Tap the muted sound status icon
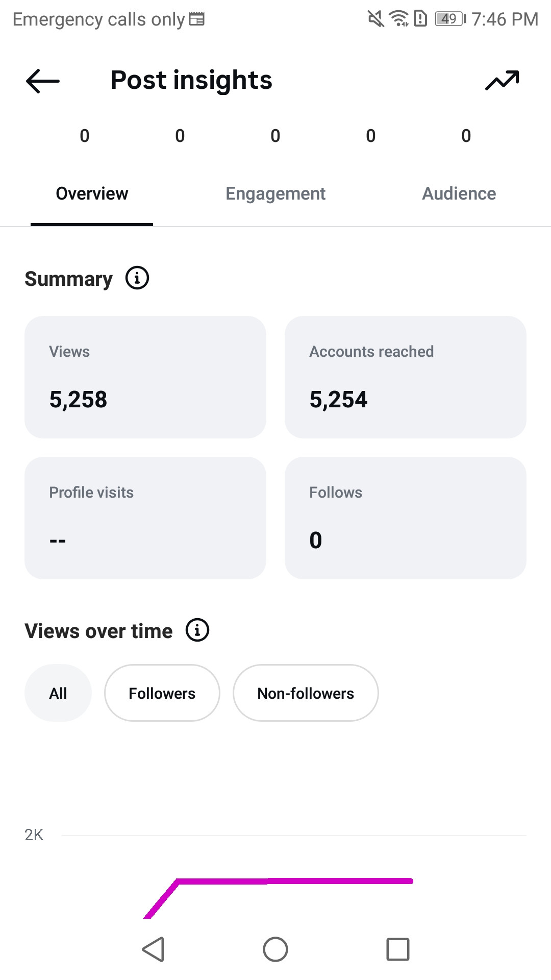The image size is (551, 980). pyautogui.click(x=375, y=19)
